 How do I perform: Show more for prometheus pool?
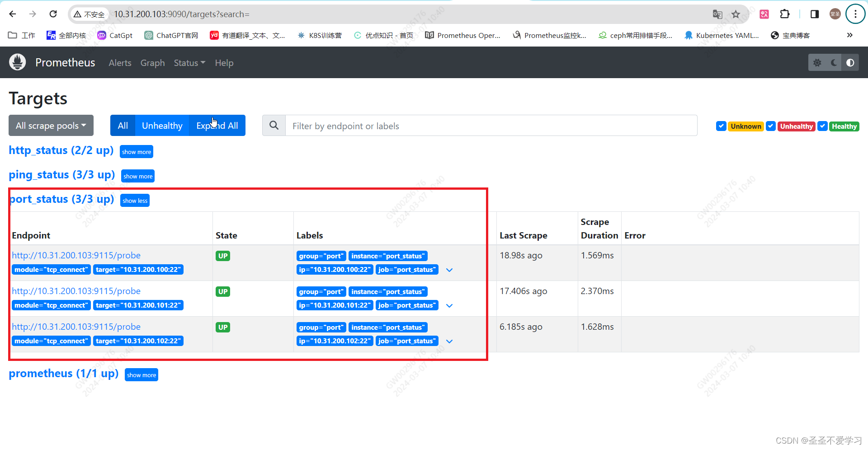click(142, 375)
